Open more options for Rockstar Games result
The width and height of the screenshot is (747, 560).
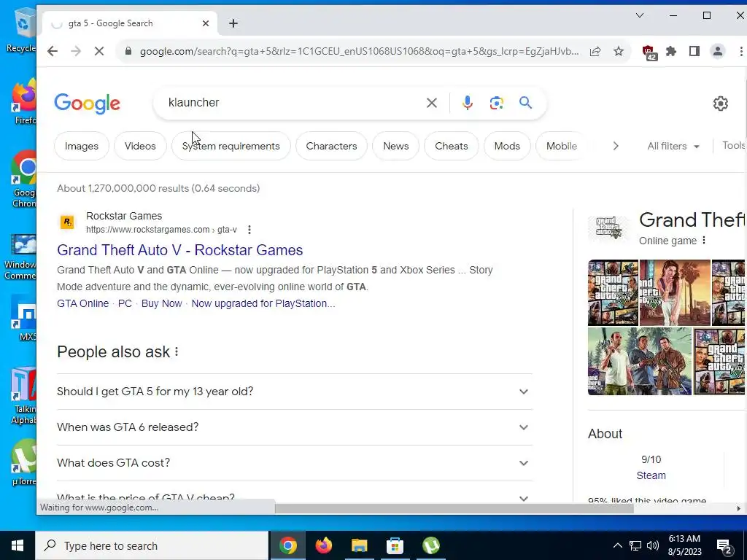click(x=249, y=230)
